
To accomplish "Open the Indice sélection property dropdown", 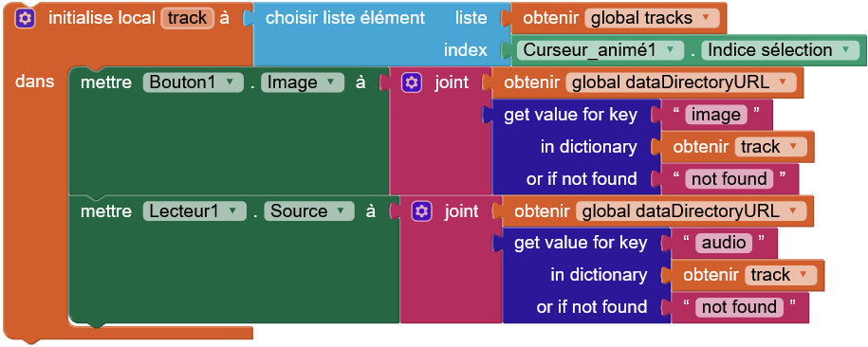I will (780, 50).
